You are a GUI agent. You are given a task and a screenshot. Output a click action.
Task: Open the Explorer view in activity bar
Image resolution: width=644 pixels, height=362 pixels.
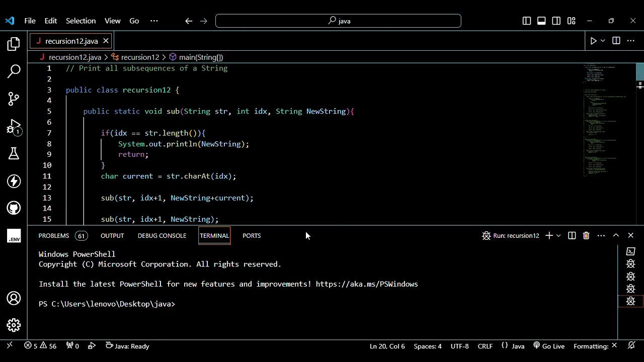(x=14, y=44)
